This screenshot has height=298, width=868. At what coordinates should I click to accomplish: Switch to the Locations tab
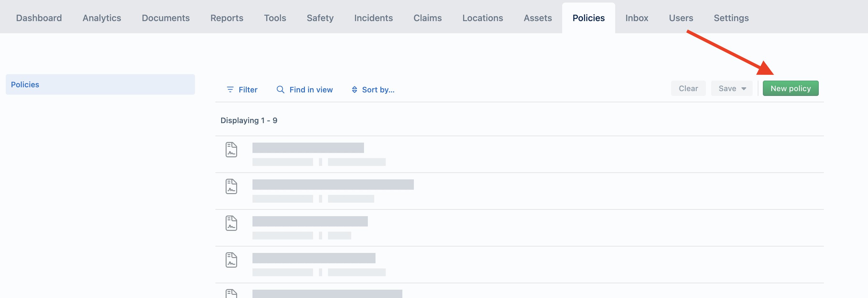point(483,18)
